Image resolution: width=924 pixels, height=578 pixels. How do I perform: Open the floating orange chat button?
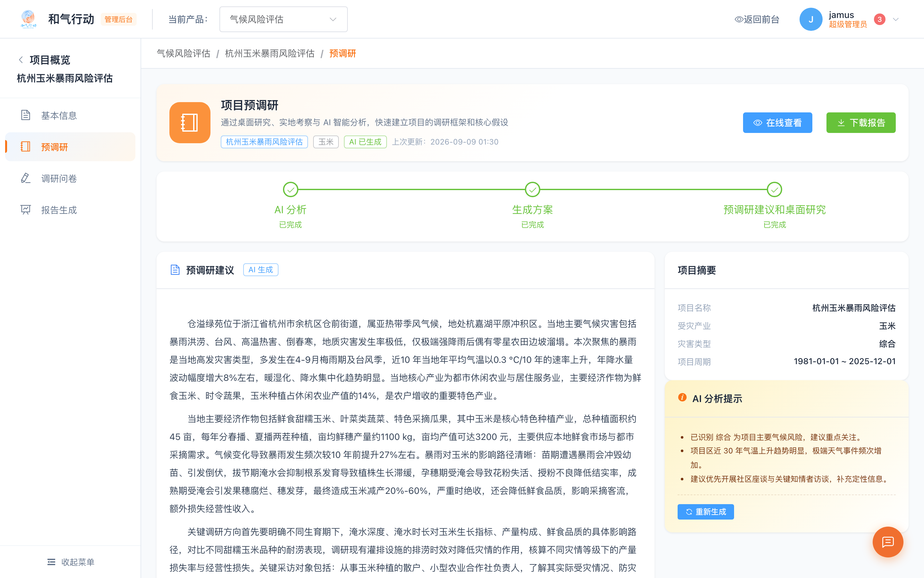(888, 542)
